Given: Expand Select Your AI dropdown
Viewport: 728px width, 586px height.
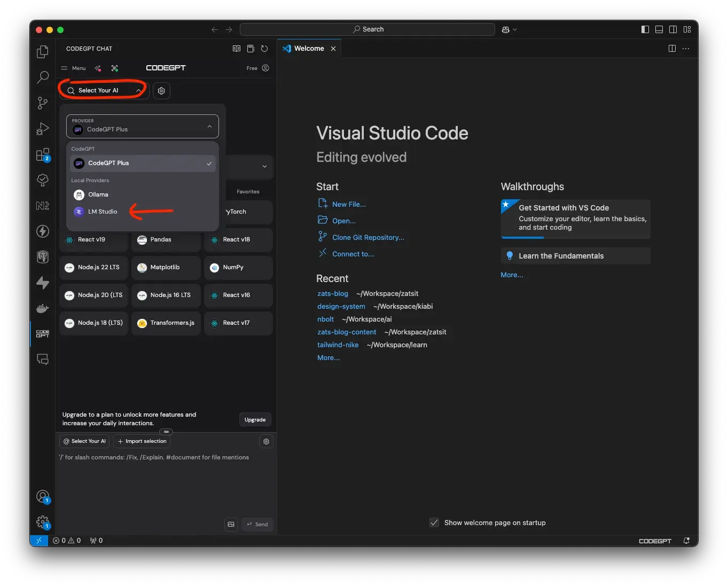Looking at the screenshot, I should pyautogui.click(x=103, y=90).
